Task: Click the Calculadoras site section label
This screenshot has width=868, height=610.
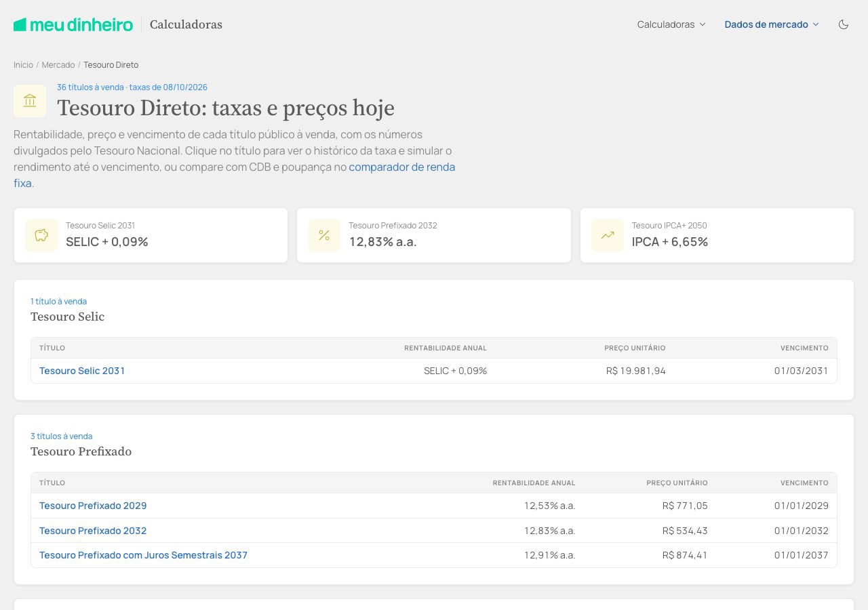Action: [186, 24]
